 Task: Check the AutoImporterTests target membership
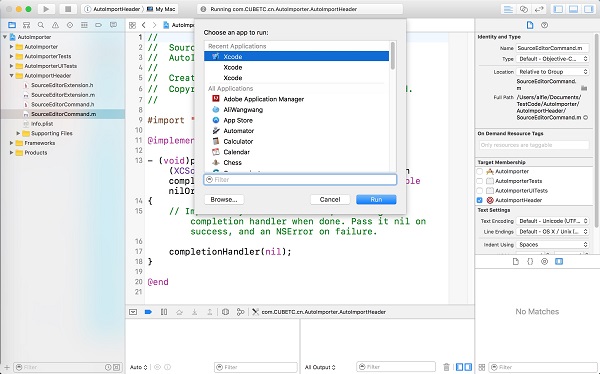pos(480,181)
